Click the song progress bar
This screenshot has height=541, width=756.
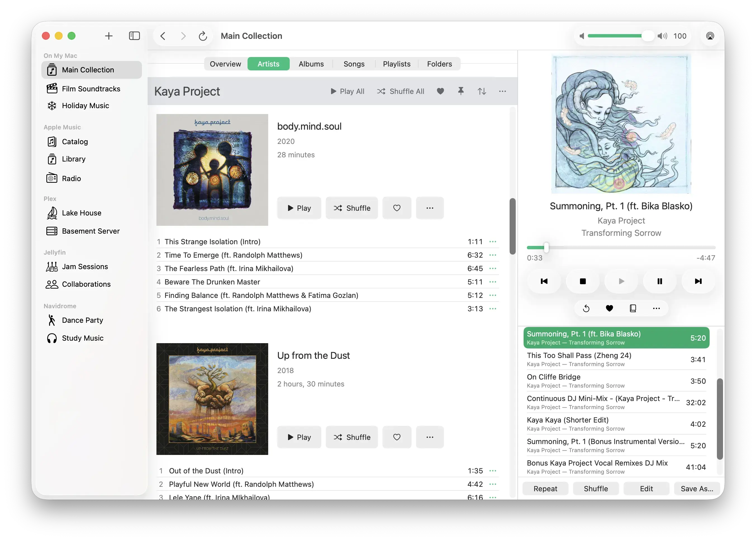click(x=621, y=248)
